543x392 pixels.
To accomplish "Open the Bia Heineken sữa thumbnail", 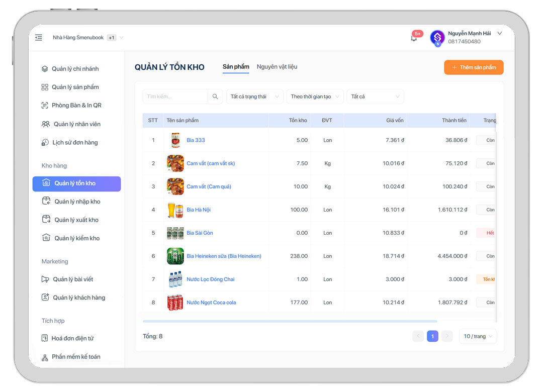I will coord(175,256).
